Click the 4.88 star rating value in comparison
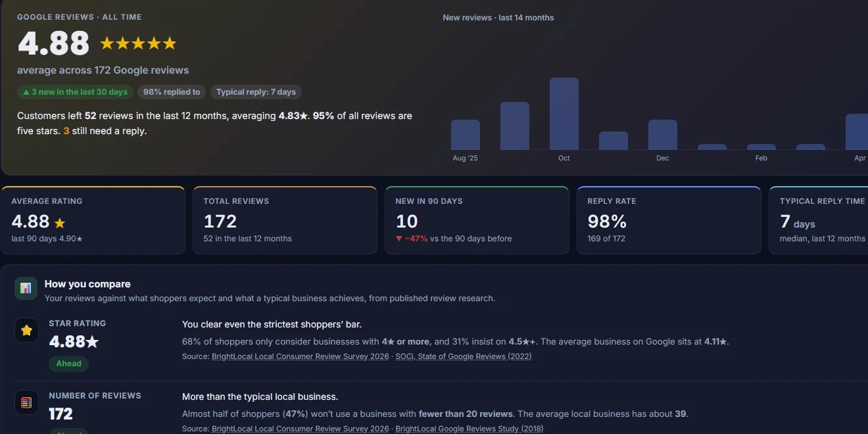 coord(74,341)
